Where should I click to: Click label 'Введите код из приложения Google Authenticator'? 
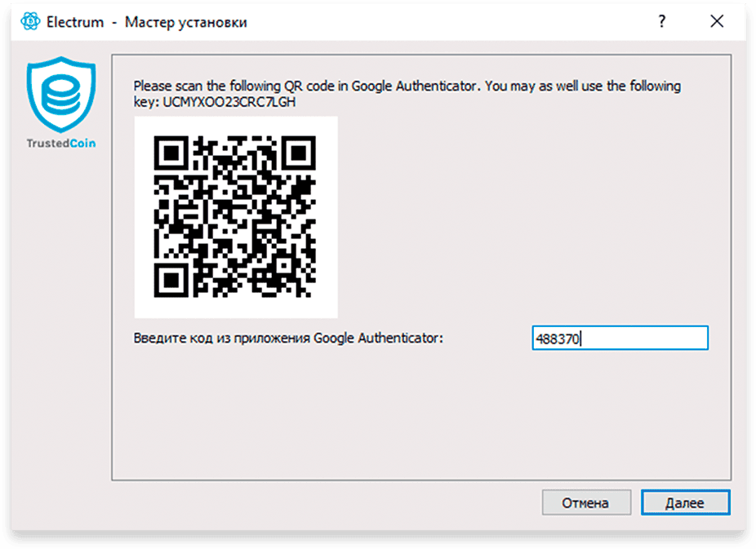click(x=288, y=338)
